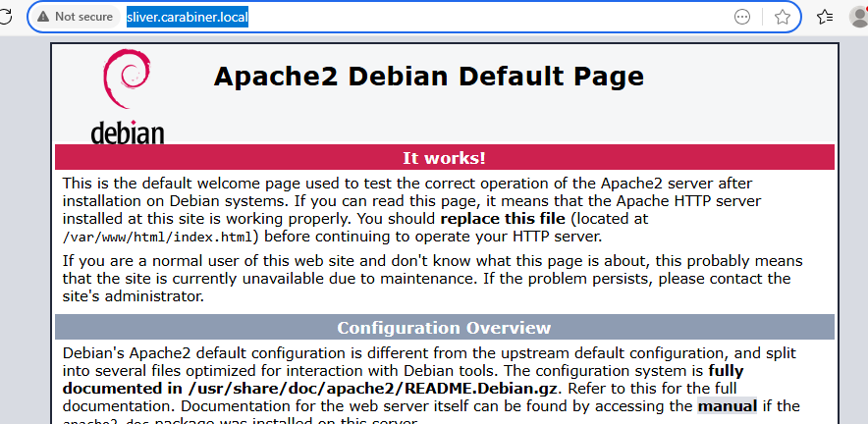868x424 pixels.
Task: Open the three-dot options in address bar
Action: [741, 17]
